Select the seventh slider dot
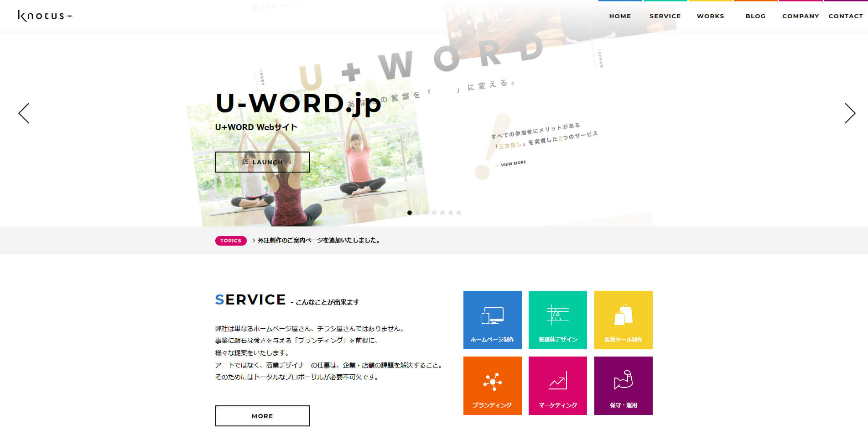The height and width of the screenshot is (441, 868). [x=459, y=213]
